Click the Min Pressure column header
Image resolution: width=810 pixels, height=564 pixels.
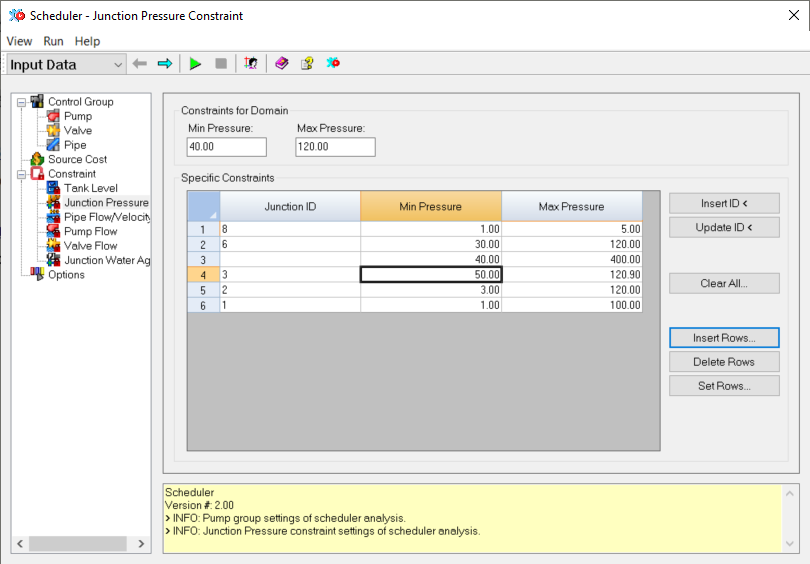(x=430, y=207)
